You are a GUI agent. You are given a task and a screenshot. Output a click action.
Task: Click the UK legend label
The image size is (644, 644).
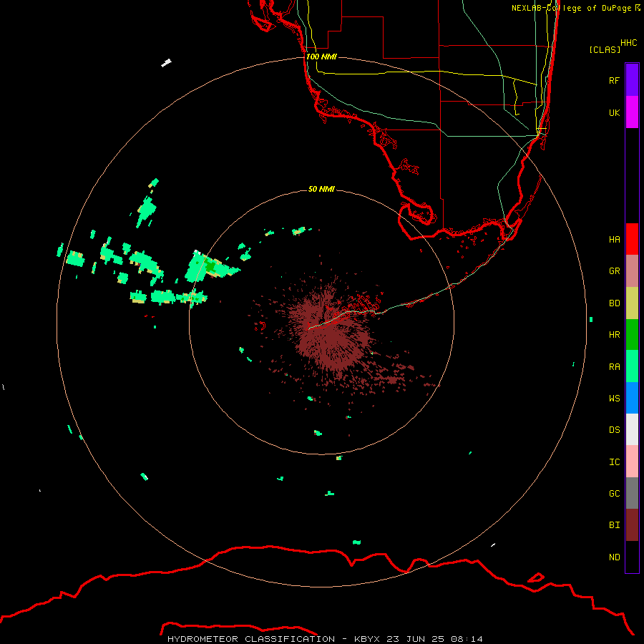coord(614,112)
